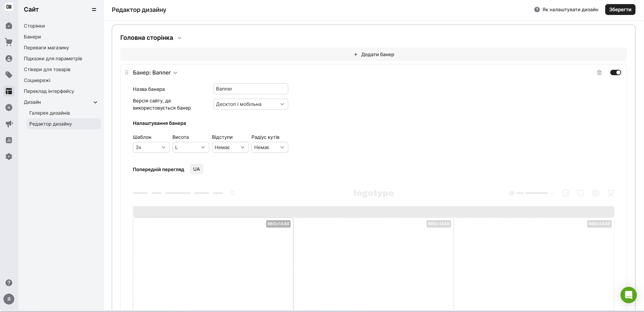Open the marketing megaphone icon in sidebar
This screenshot has height=312, width=644.
[9, 124]
